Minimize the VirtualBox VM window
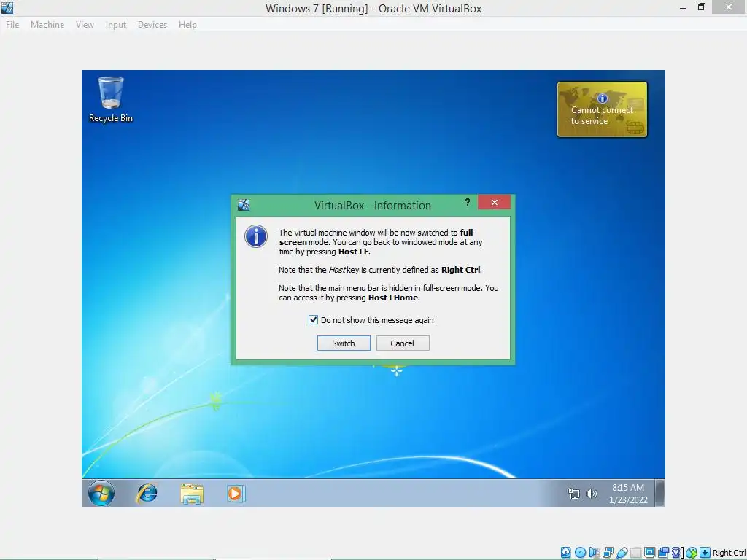This screenshot has height=560, width=747. 683,7
